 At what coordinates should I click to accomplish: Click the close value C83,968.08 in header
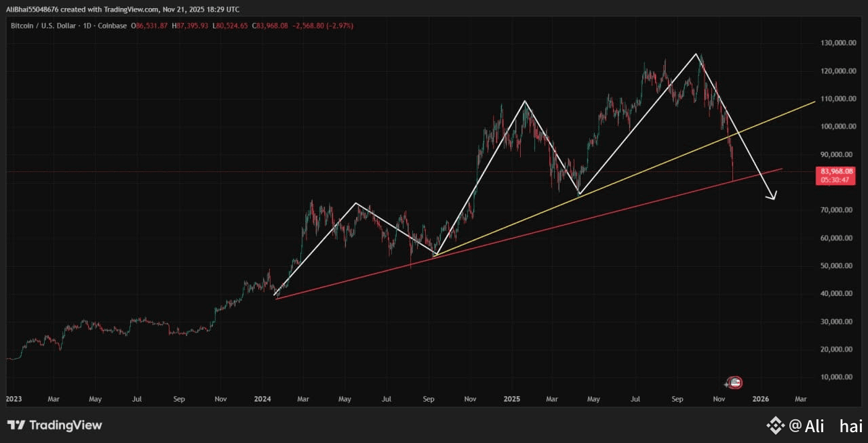pyautogui.click(x=270, y=26)
